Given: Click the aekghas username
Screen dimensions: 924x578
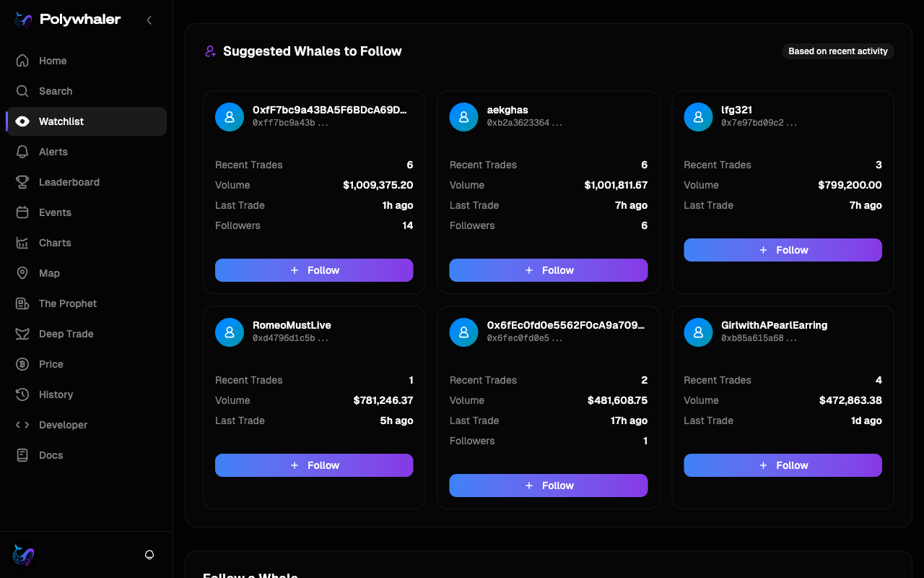Looking at the screenshot, I should click(507, 110).
